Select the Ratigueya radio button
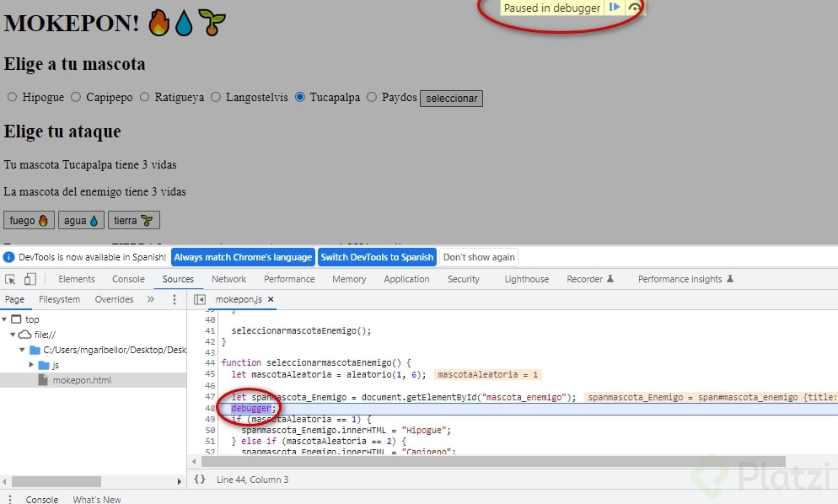The width and height of the screenshot is (838, 504). (x=144, y=97)
